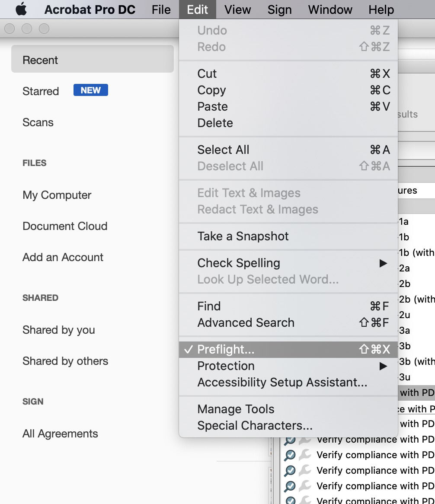Expand the Check Spelling submenu
Screen dimensions: 435x504
(288, 263)
